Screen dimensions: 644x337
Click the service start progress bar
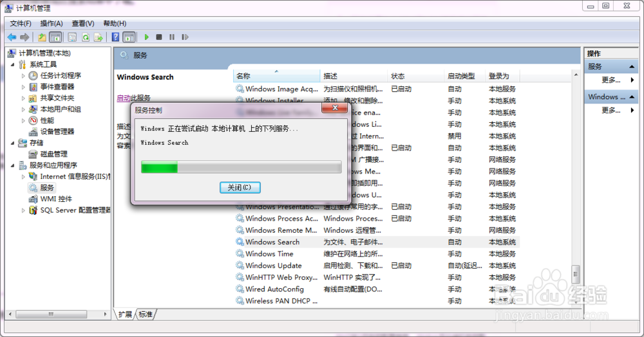pyautogui.click(x=241, y=167)
